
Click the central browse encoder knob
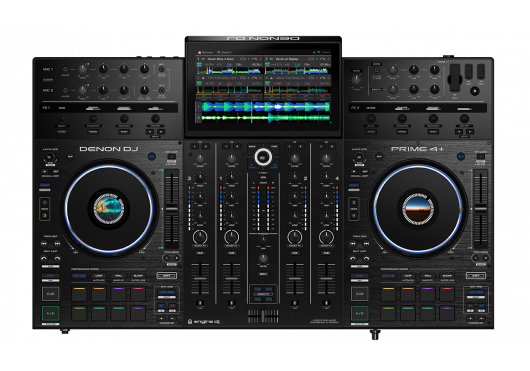tap(263, 157)
